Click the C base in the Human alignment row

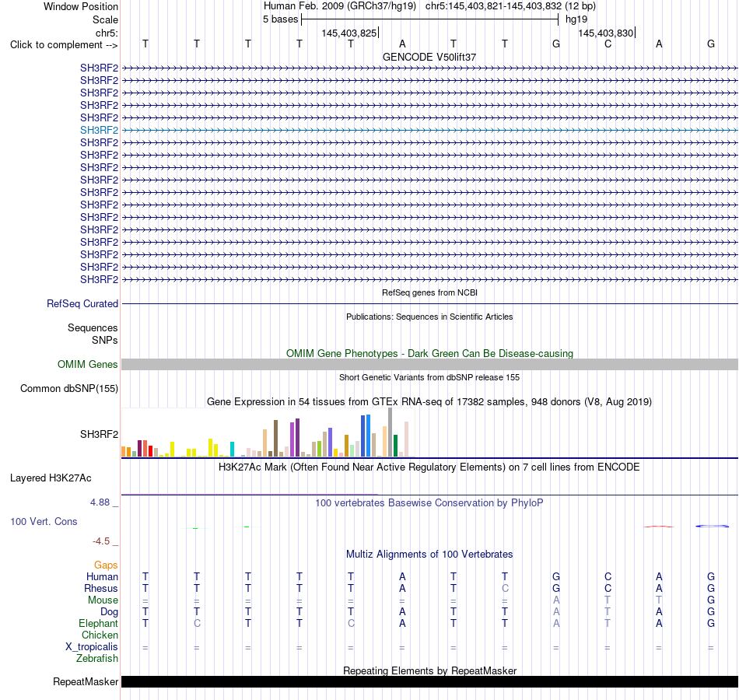pyautogui.click(x=608, y=576)
